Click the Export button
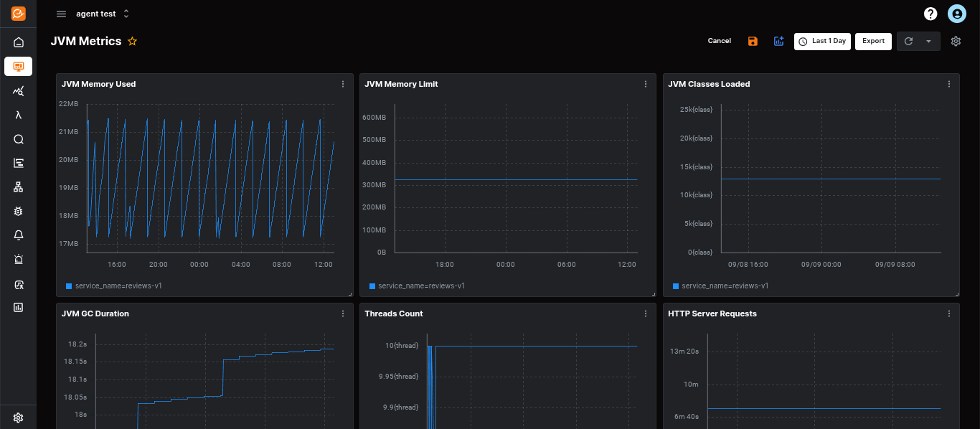Screen dimensions: 980x429 click(x=873, y=42)
